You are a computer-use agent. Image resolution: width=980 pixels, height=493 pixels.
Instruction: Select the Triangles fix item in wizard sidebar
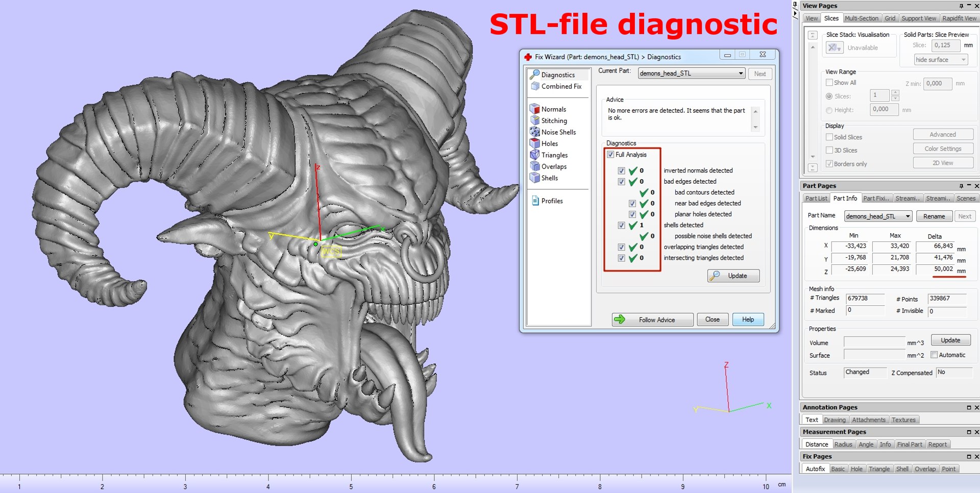[549, 155]
